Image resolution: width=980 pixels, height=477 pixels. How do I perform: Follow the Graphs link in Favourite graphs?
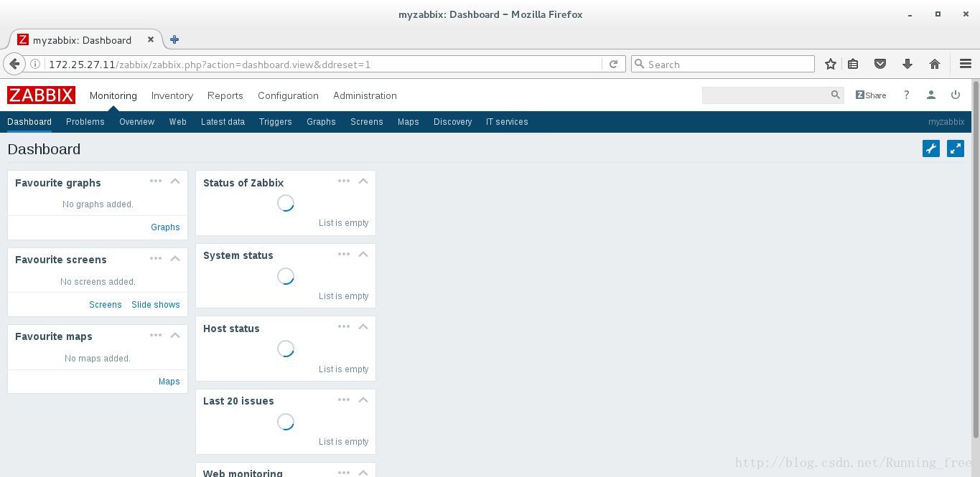pos(165,227)
